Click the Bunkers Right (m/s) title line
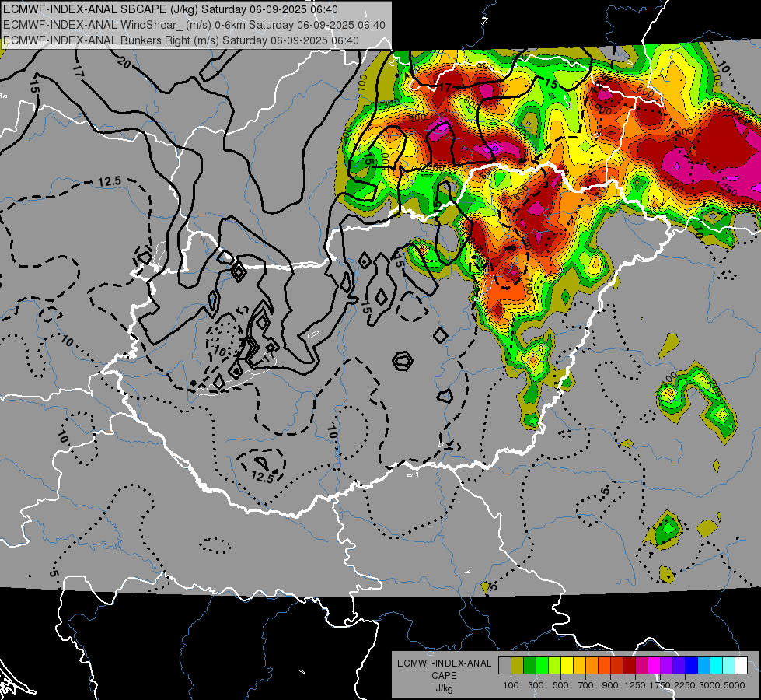The width and height of the screenshot is (761, 700). coord(181,40)
